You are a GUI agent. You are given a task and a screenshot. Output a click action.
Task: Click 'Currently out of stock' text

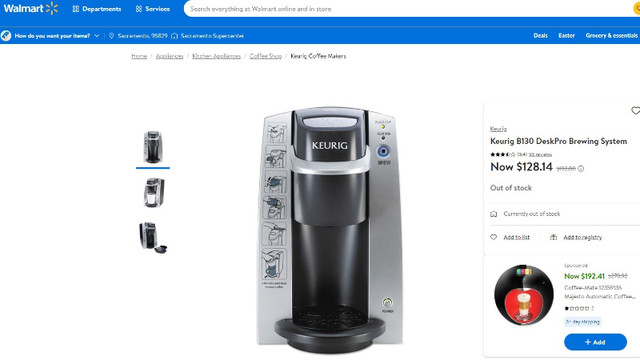point(531,214)
